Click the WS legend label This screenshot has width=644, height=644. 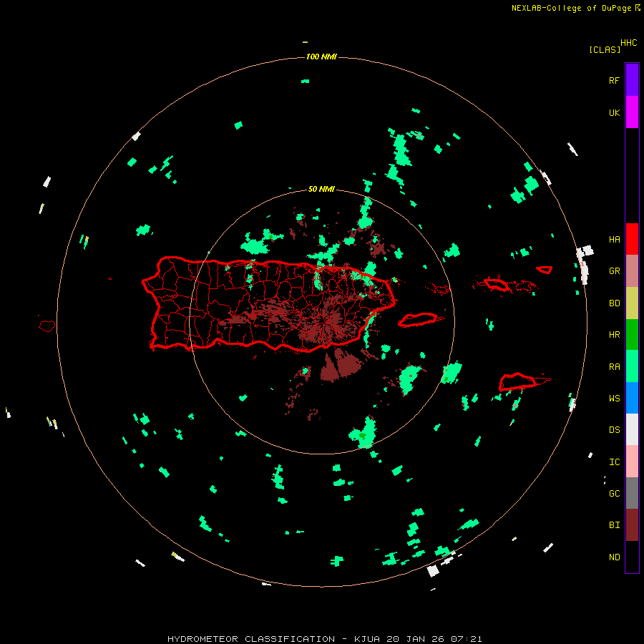[614, 398]
